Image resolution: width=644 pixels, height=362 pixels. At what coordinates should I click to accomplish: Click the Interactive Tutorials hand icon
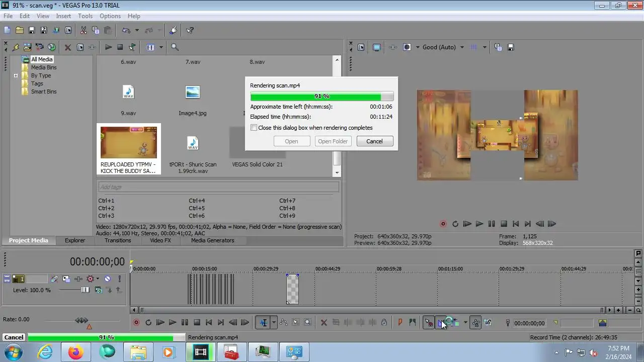174,30
